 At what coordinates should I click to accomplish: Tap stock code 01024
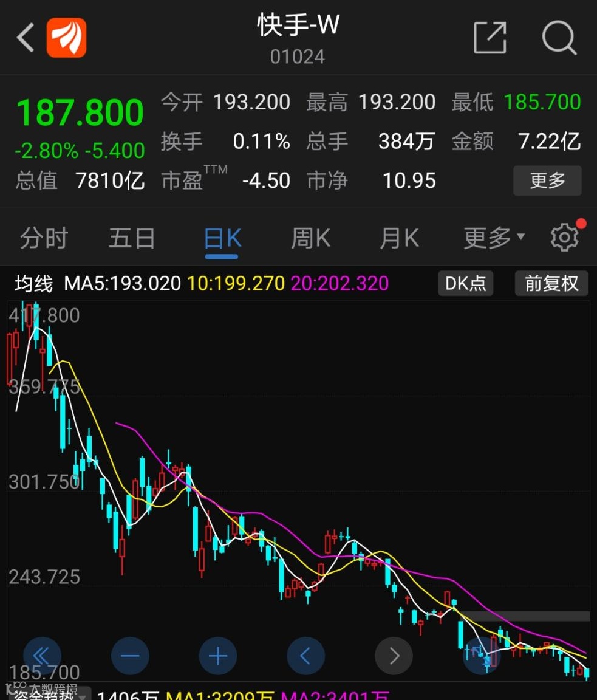(298, 57)
